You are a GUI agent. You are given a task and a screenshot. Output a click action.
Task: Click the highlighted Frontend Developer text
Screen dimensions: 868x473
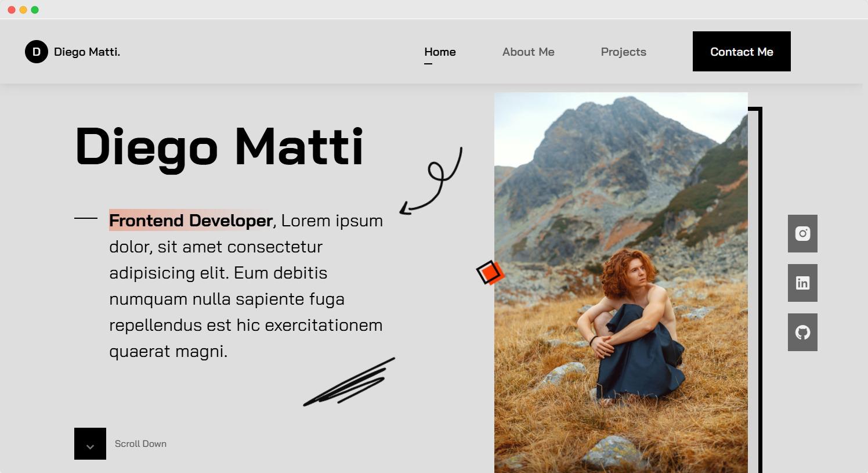tap(191, 221)
